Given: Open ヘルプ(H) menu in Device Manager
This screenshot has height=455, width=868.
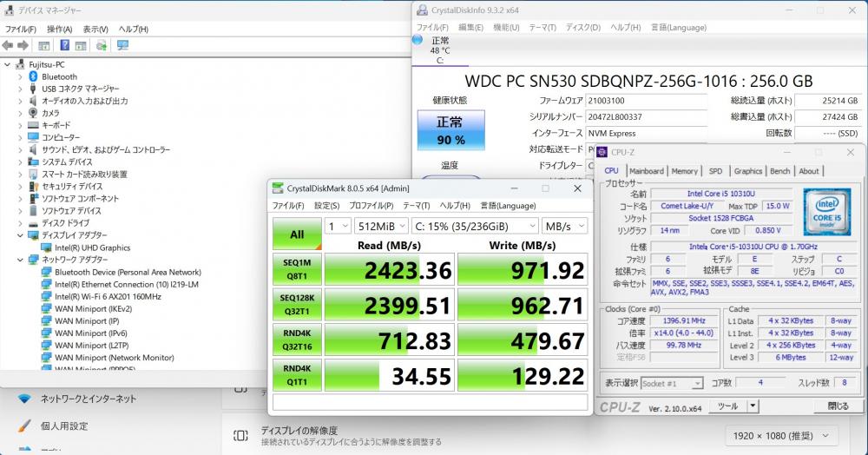Looking at the screenshot, I should (134, 29).
